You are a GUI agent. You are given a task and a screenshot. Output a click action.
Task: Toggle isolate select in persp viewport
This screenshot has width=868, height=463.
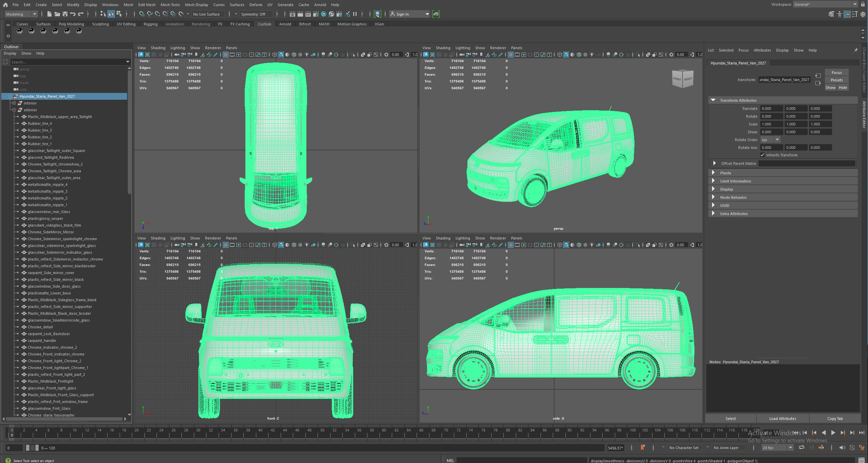(638, 55)
